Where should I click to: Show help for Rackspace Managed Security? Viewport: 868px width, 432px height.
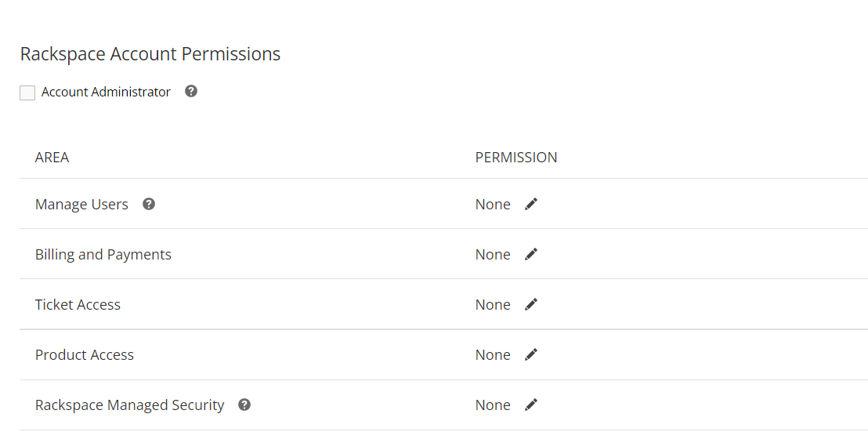click(244, 405)
